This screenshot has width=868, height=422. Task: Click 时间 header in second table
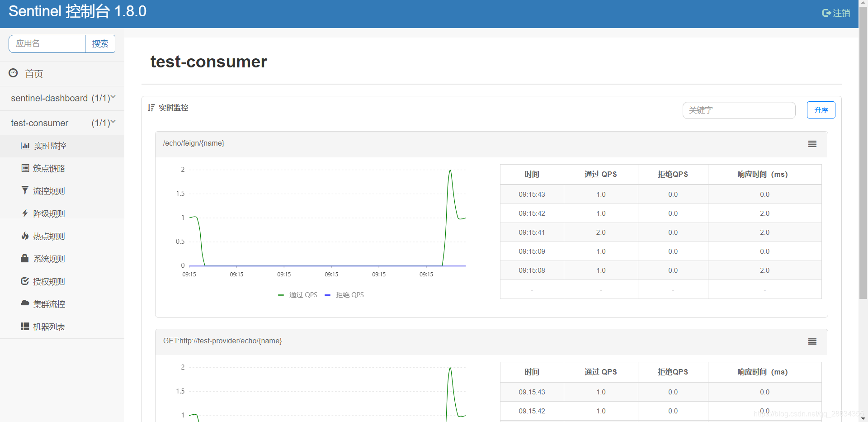532,372
